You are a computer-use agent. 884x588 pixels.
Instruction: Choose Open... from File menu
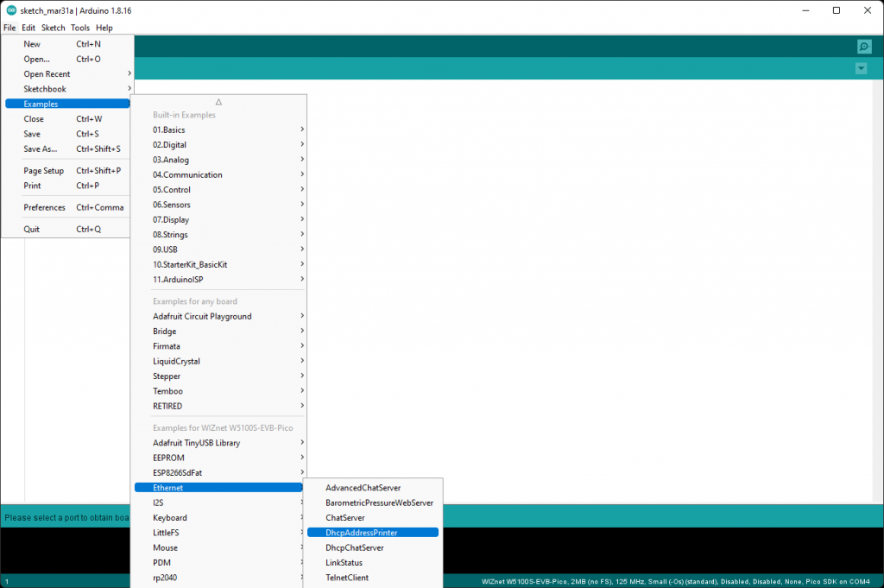[x=67, y=60]
